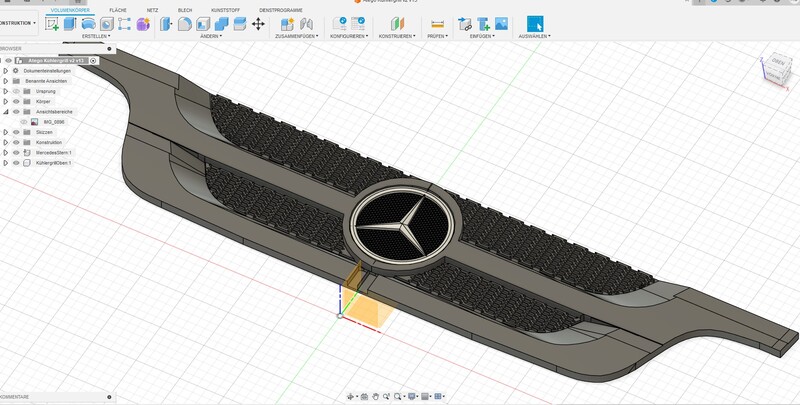The width and height of the screenshot is (800, 405).
Task: Select the Press Pull tool
Action: click(166, 23)
